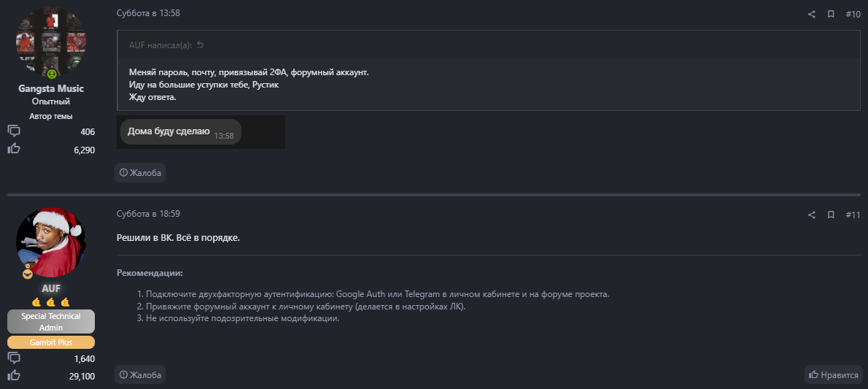Click AUF's likes thumbs-up icon
The width and height of the screenshot is (868, 389).
pos(14,375)
